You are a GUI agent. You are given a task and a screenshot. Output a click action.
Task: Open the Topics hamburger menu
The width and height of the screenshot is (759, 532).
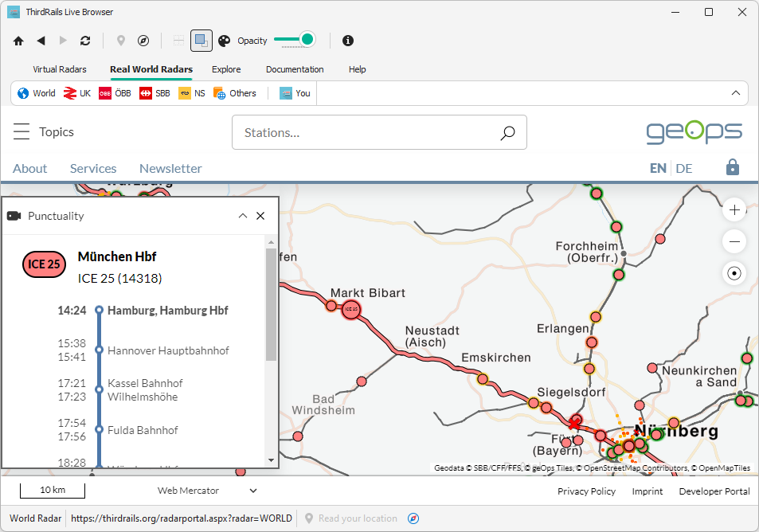22,131
